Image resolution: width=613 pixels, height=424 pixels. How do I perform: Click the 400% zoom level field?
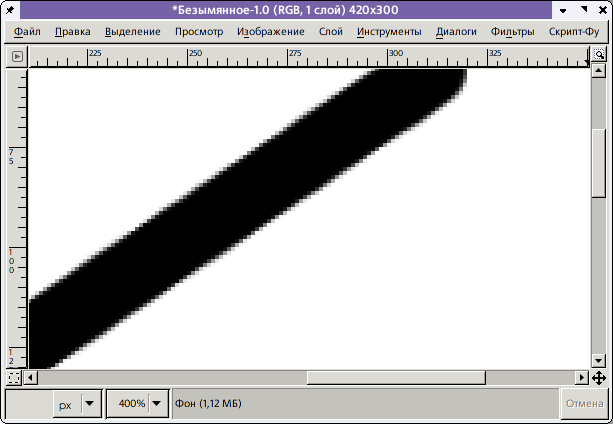pos(130,404)
